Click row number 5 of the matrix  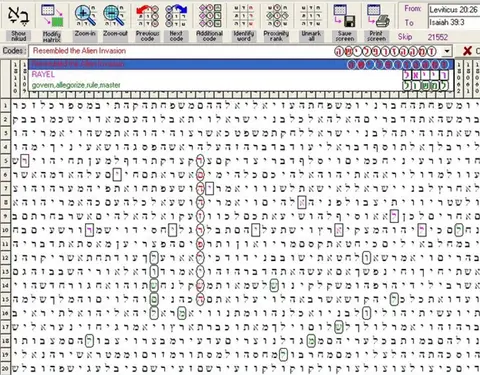(5, 161)
